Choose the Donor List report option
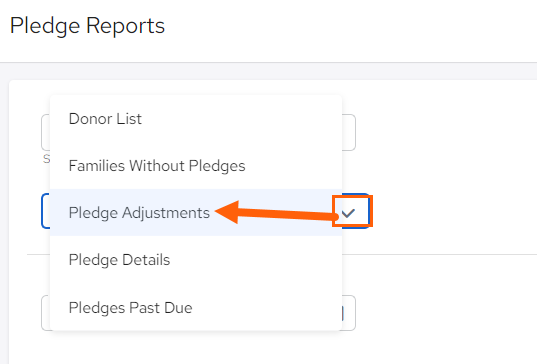Image resolution: width=537 pixels, height=364 pixels. (x=196, y=119)
